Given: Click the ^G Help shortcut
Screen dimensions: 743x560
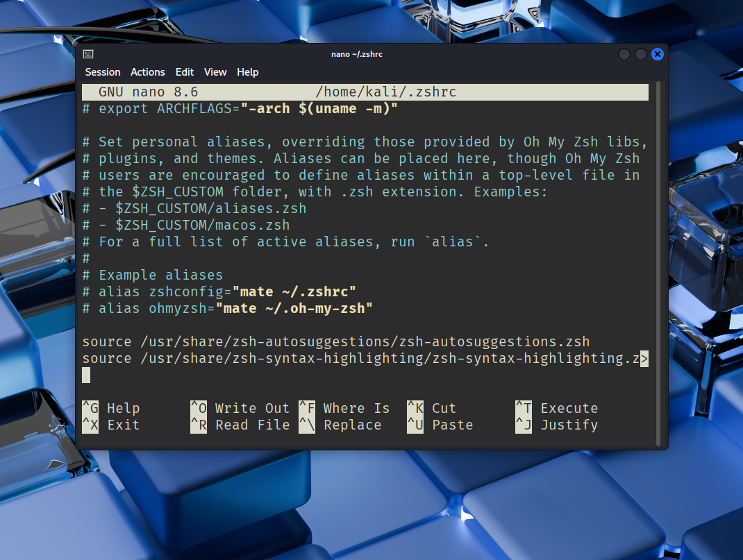Looking at the screenshot, I should pos(111,408).
